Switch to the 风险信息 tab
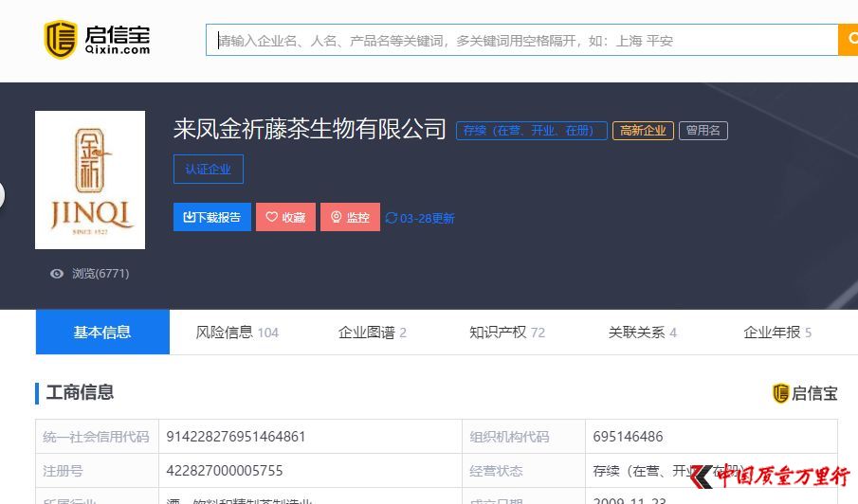Image resolution: width=858 pixels, height=504 pixels. click(237, 333)
